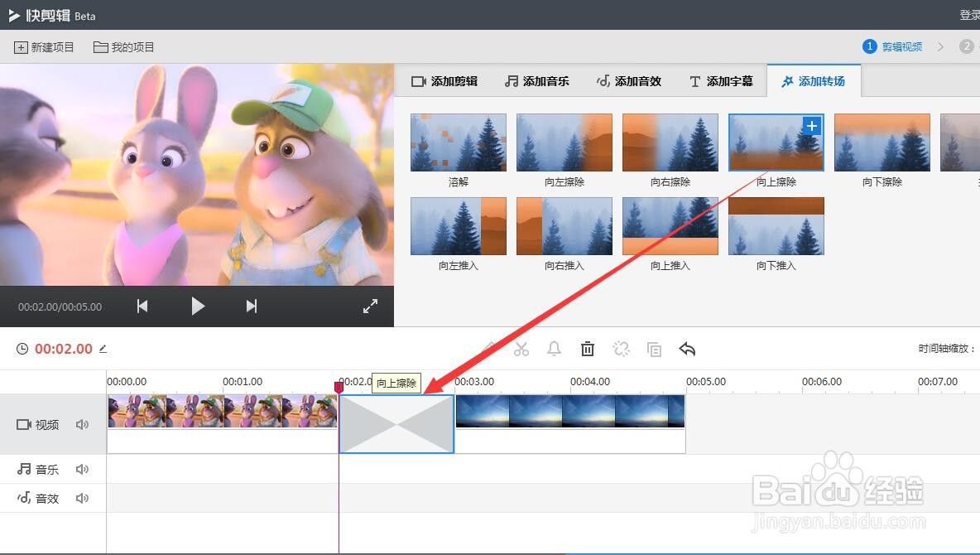Select the 添加转场 tab
Viewport: 980px width, 555px height.
(x=813, y=81)
